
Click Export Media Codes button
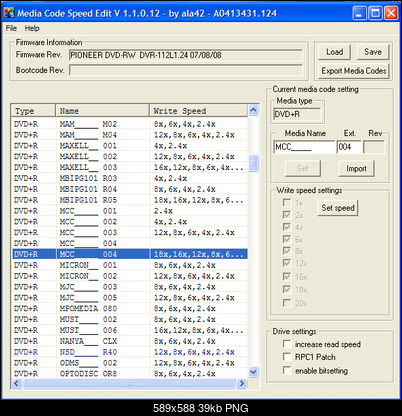coord(353,71)
